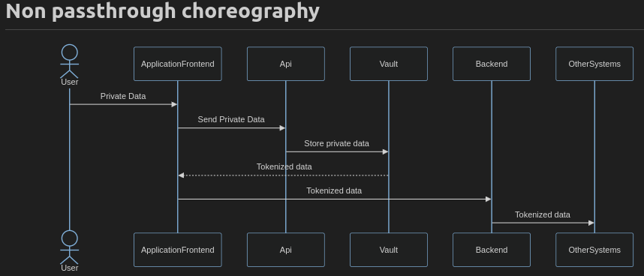
Task: Select the top Vault participant box
Action: tap(389, 64)
